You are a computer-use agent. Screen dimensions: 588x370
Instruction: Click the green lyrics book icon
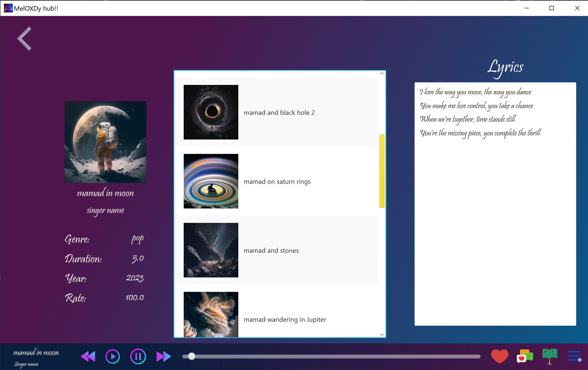550,356
